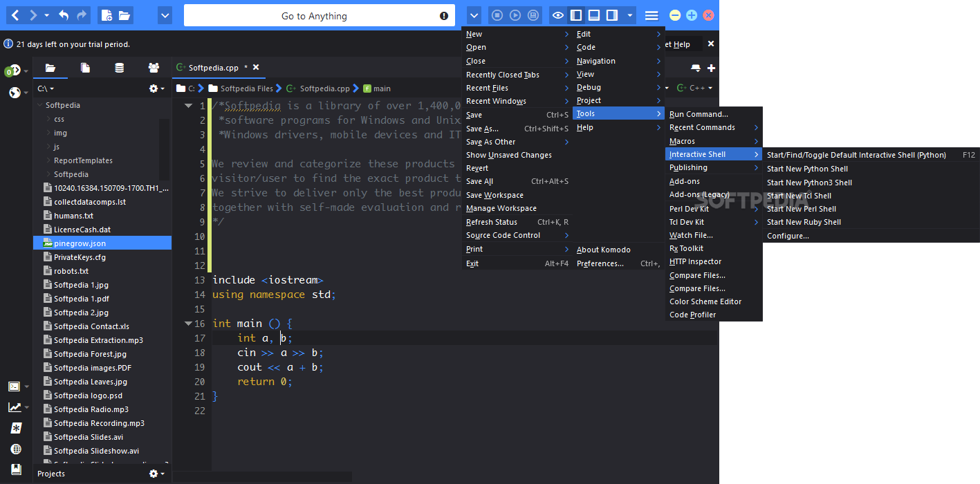Open the hamburger main menu
Viewport: 980px width, 484px height.
[x=651, y=15]
